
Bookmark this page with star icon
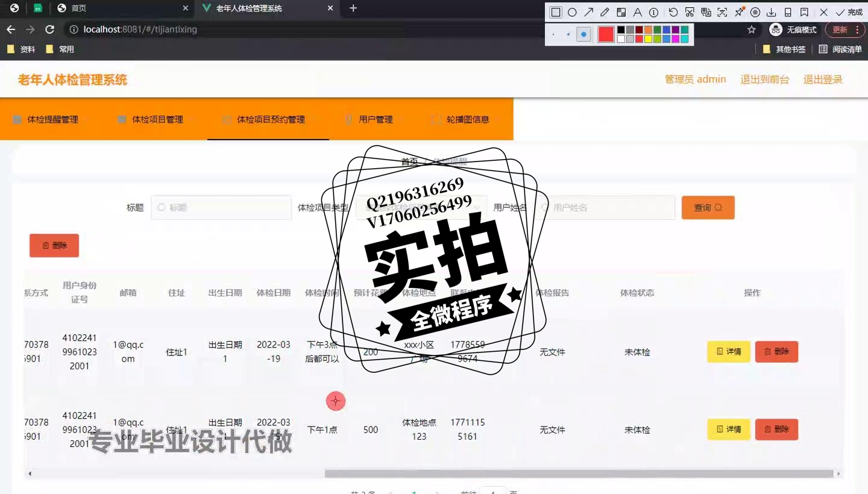(752, 30)
